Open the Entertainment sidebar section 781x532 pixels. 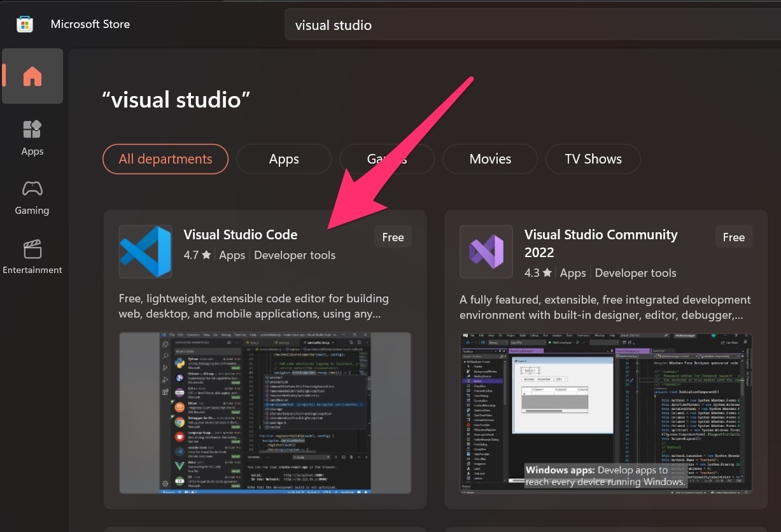(32, 257)
